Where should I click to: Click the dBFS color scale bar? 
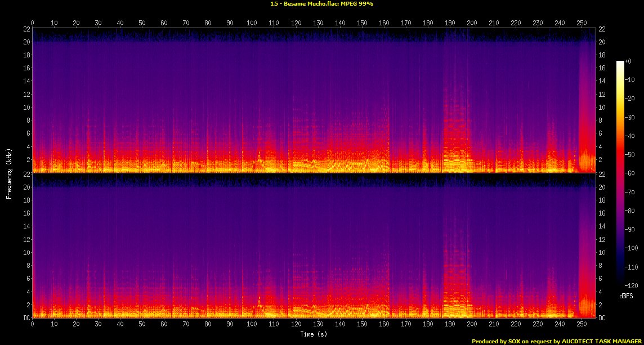pos(620,169)
